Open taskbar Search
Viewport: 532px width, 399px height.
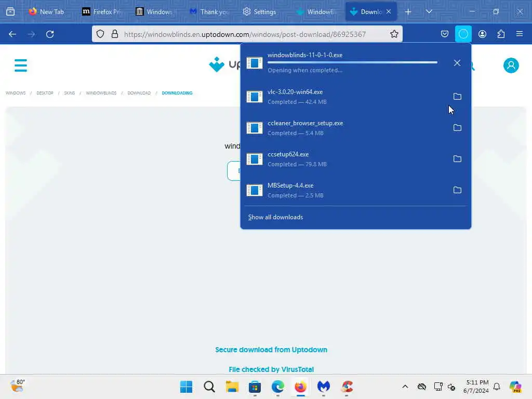209,387
